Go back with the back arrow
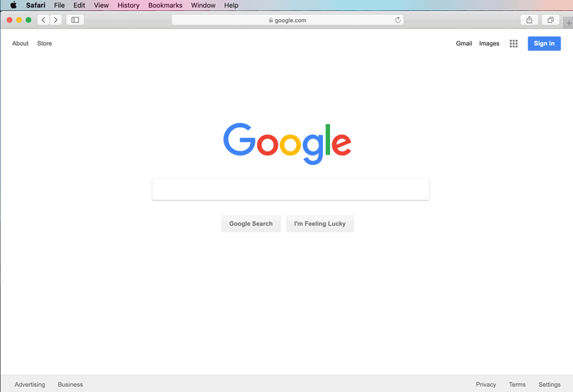Viewport: 573px width, 392px height. point(43,20)
